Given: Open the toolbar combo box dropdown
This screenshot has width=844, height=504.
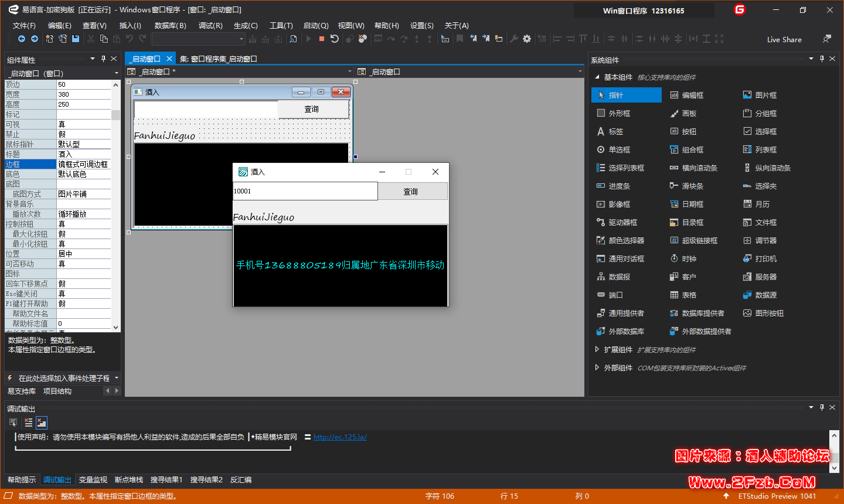Looking at the screenshot, I should tap(241, 39).
